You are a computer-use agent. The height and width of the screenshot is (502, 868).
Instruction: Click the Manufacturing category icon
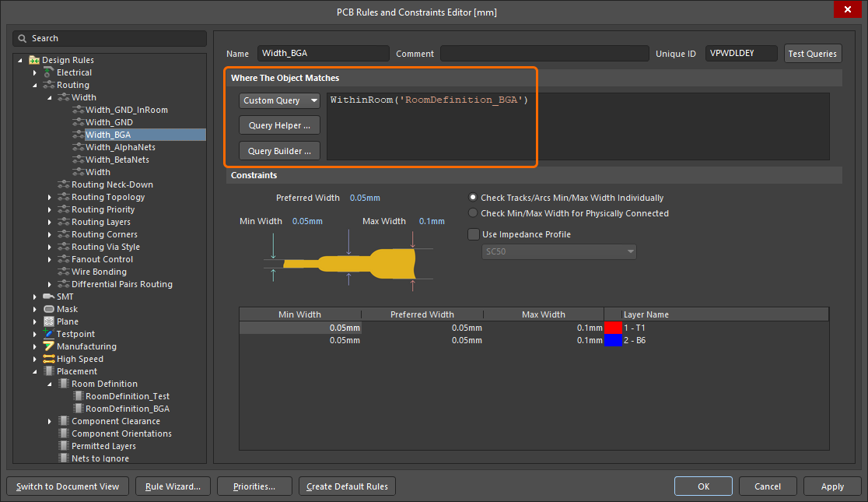tap(49, 346)
